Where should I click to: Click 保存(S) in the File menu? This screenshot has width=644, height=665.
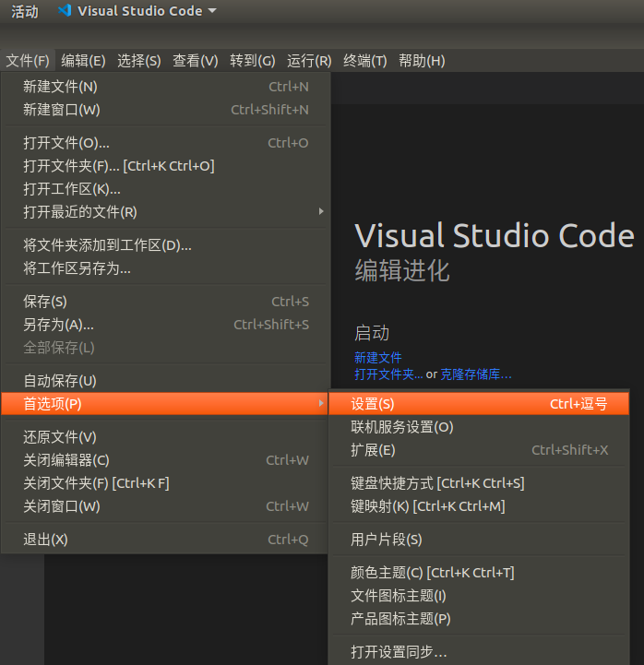click(x=166, y=302)
